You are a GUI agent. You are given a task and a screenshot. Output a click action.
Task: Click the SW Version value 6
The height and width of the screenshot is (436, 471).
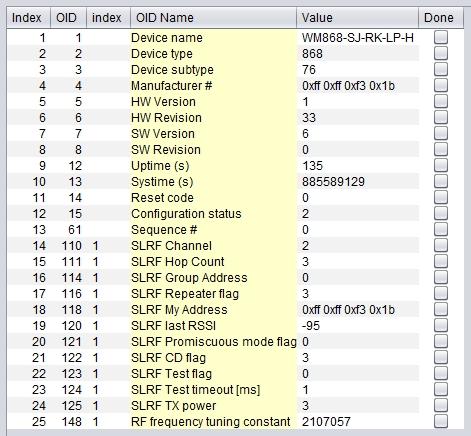[305, 134]
